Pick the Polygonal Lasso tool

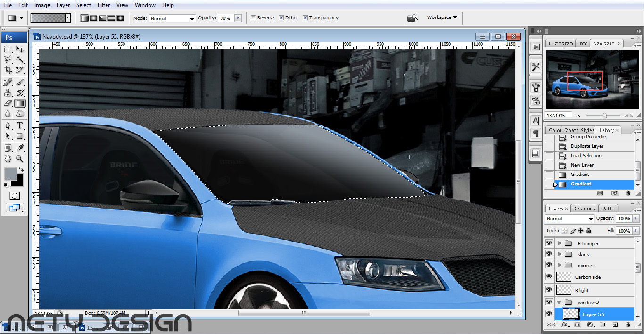[8, 59]
